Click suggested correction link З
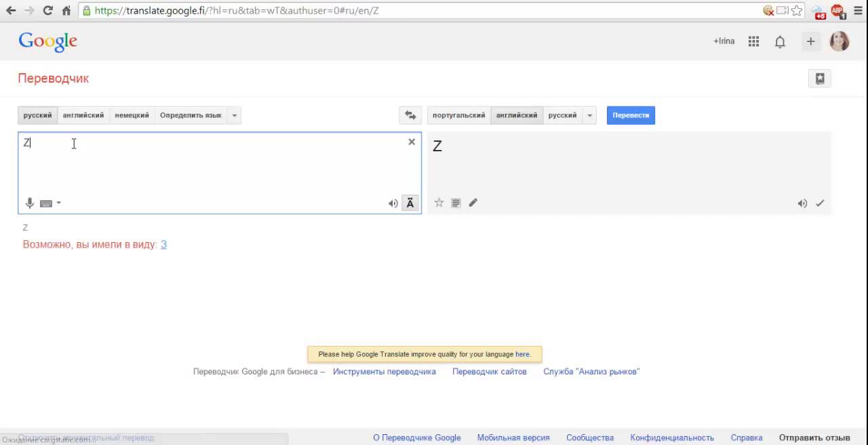The height and width of the screenshot is (445, 868). click(x=163, y=244)
